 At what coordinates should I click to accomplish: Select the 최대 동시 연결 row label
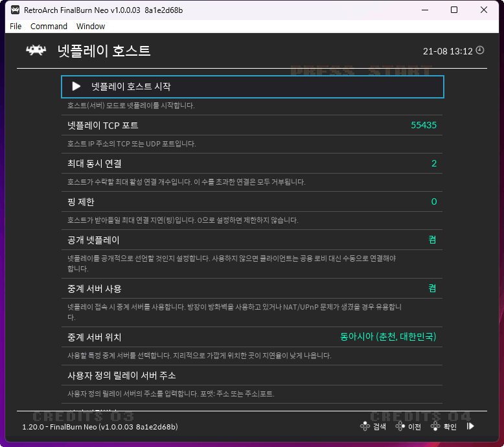pos(95,163)
